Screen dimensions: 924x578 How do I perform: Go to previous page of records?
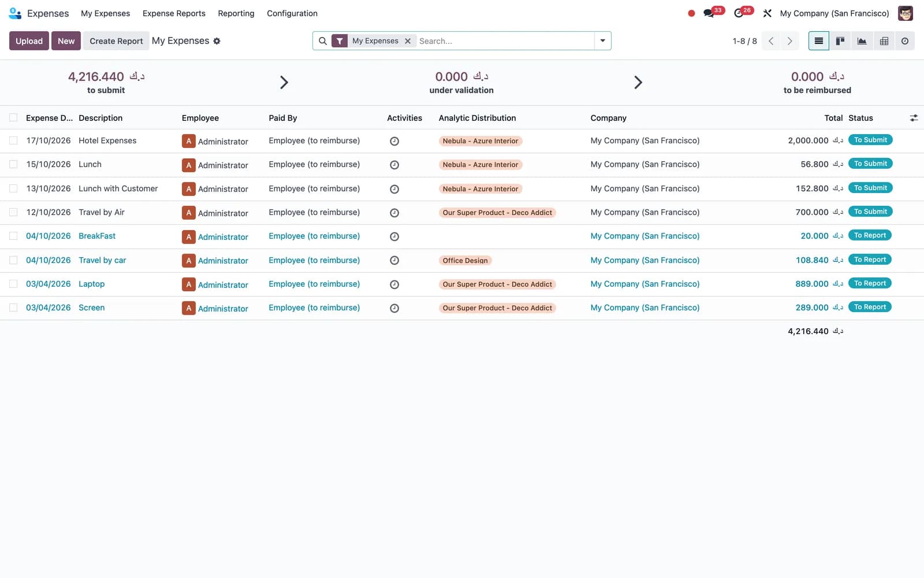pyautogui.click(x=771, y=41)
